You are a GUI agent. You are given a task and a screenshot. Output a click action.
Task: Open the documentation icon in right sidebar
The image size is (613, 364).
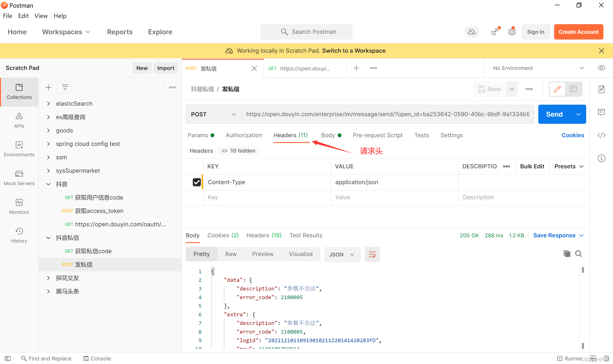602,89
